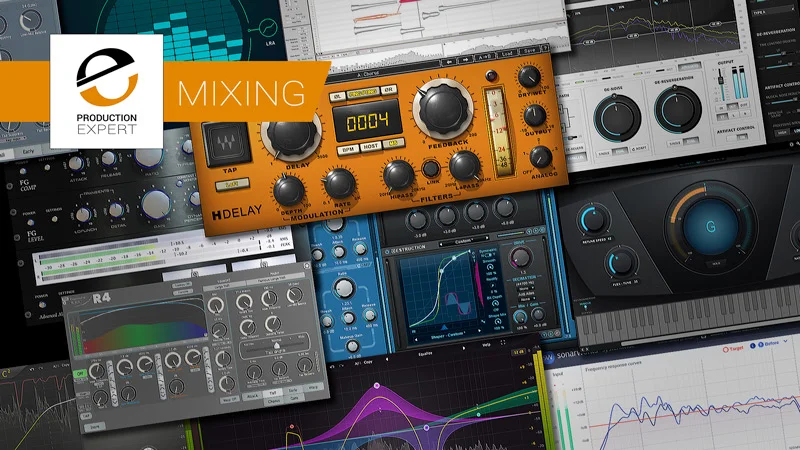Click previous preset arrow in H-Delay toolbar

449,62
